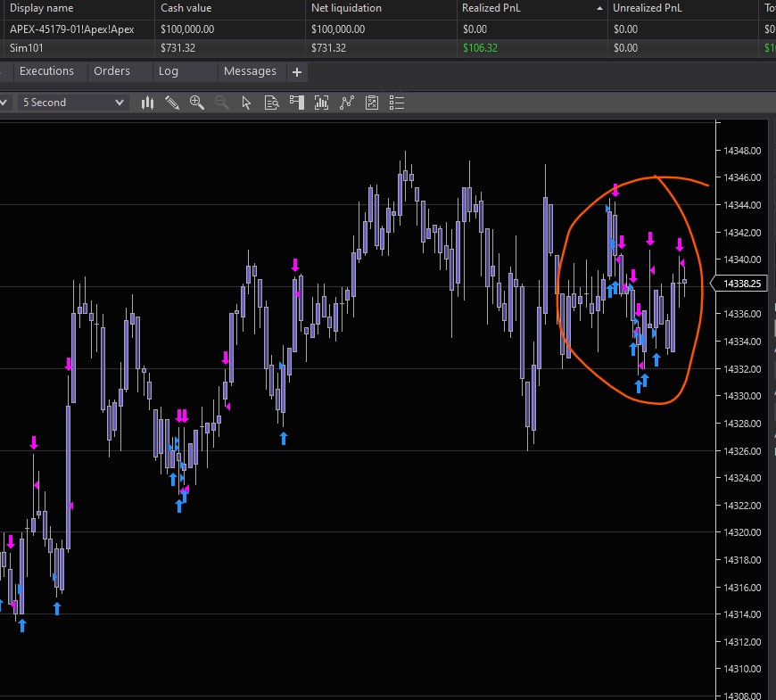Switch to the Log tab
Viewport: 776px width, 700px height.
point(169,71)
